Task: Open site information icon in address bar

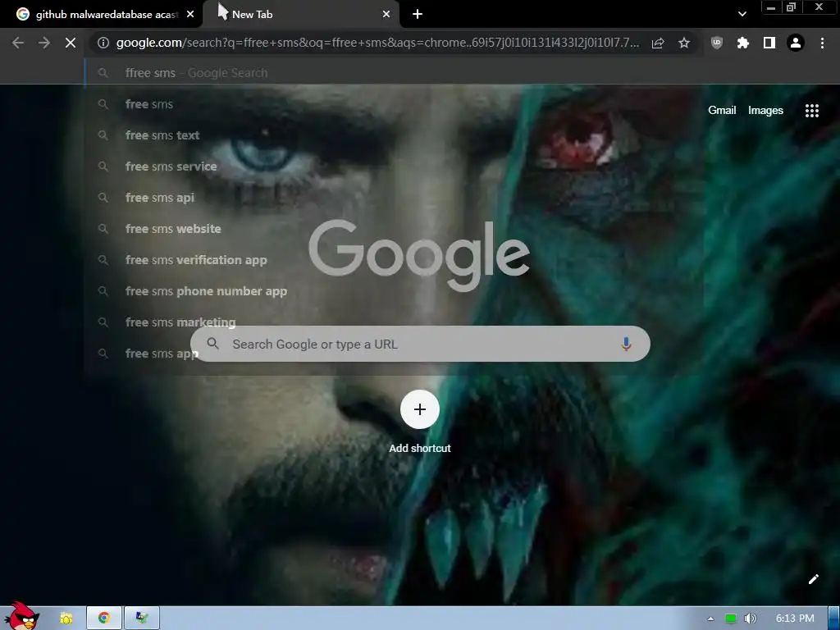Action: pyautogui.click(x=103, y=43)
